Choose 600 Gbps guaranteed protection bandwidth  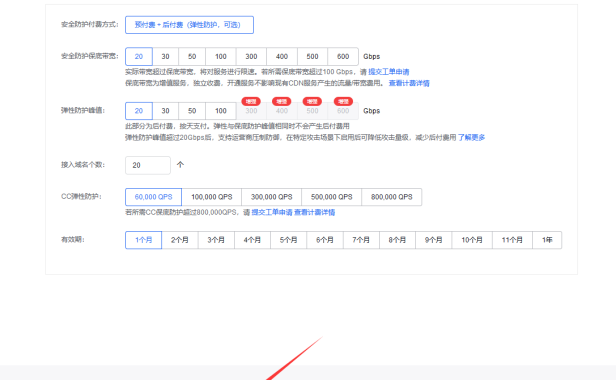point(343,57)
